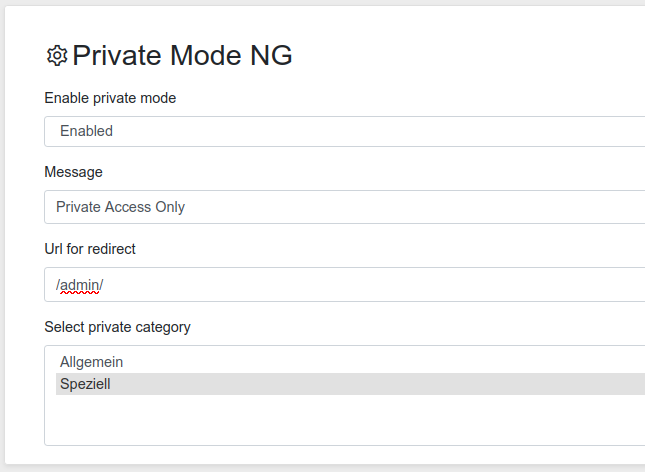Click the 'Message' field label

73,172
